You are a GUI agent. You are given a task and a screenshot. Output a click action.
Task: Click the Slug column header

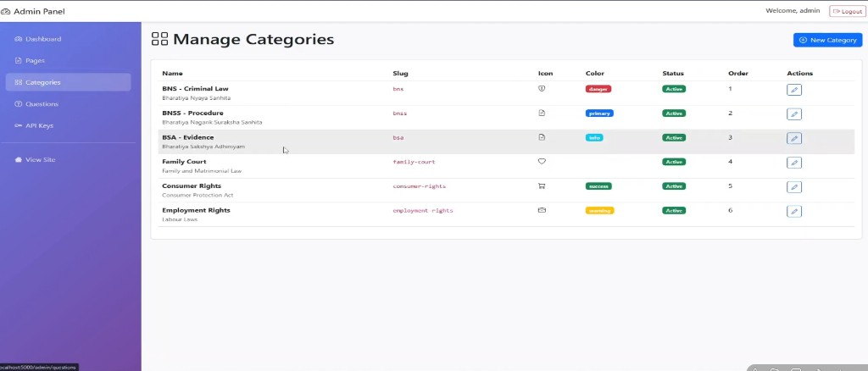(400, 74)
